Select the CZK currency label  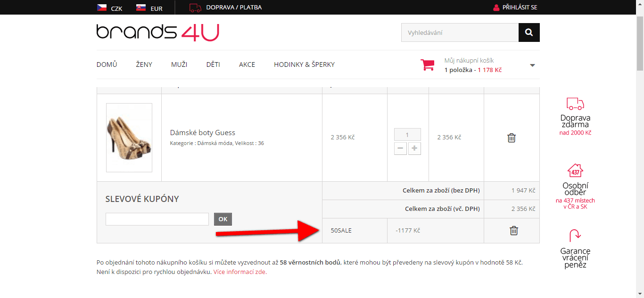click(x=116, y=8)
